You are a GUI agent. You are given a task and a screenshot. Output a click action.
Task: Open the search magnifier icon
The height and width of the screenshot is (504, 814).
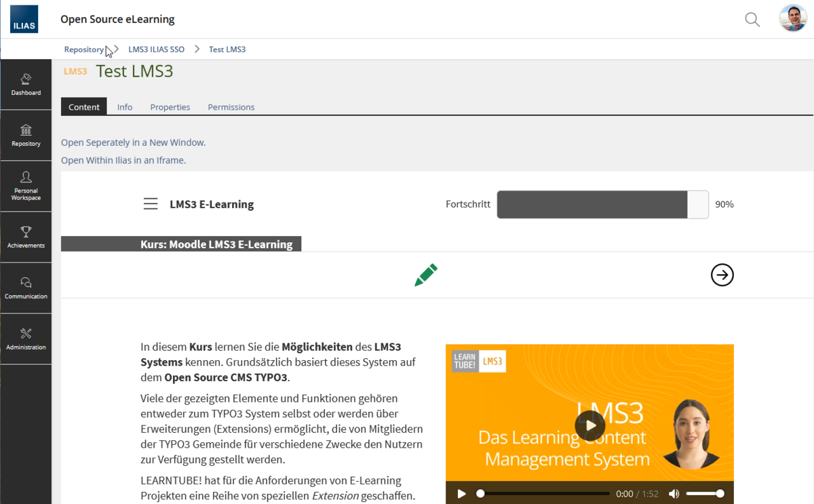coord(752,20)
